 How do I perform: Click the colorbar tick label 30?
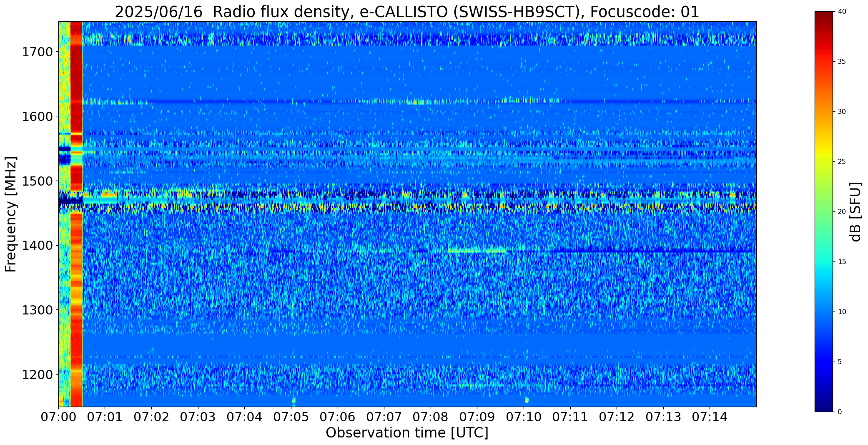coord(842,112)
